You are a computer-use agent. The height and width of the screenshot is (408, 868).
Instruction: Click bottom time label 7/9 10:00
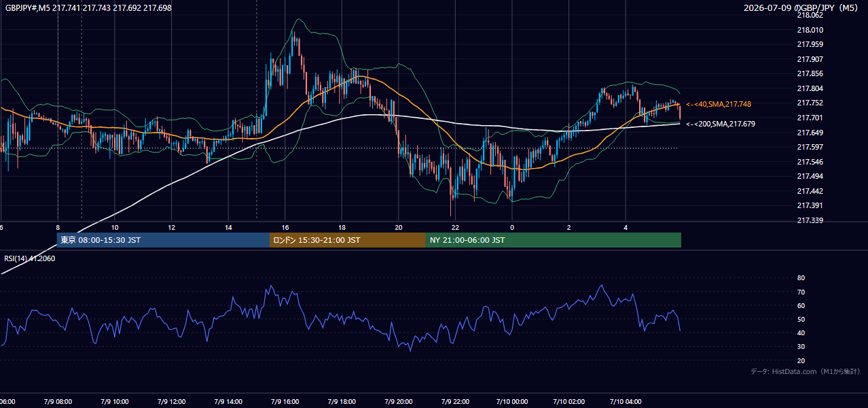115,402
